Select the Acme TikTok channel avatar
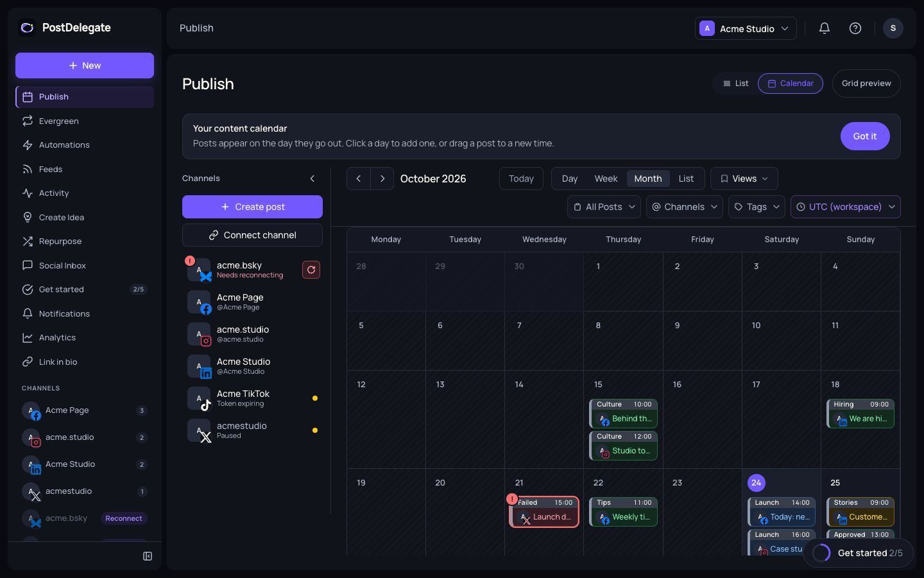This screenshot has height=578, width=924. pos(199,398)
